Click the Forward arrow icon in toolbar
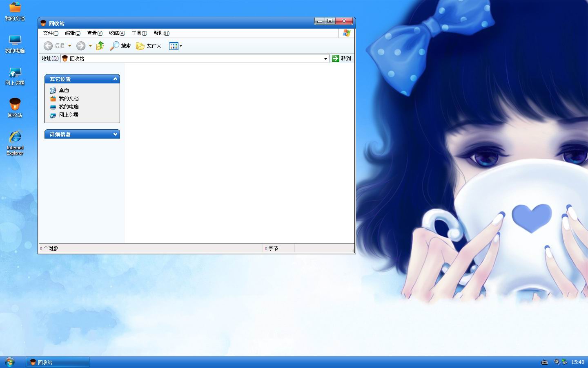This screenshot has height=368, width=588. 81,46
